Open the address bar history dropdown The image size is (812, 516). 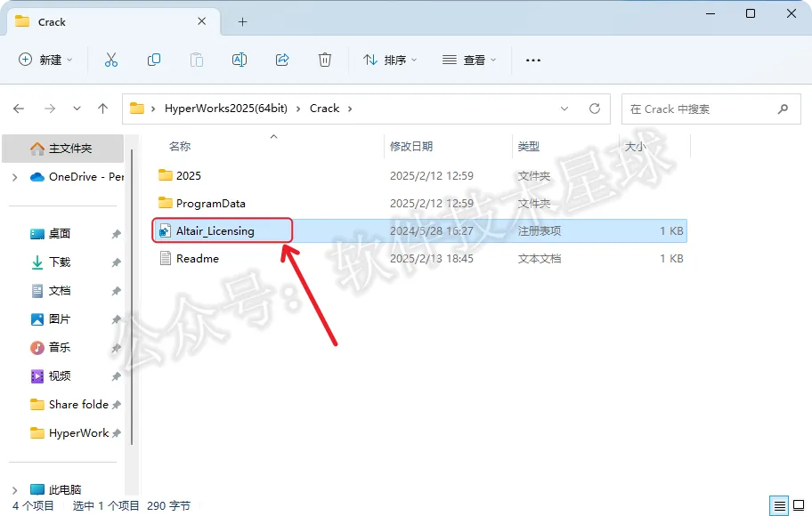[x=564, y=109]
